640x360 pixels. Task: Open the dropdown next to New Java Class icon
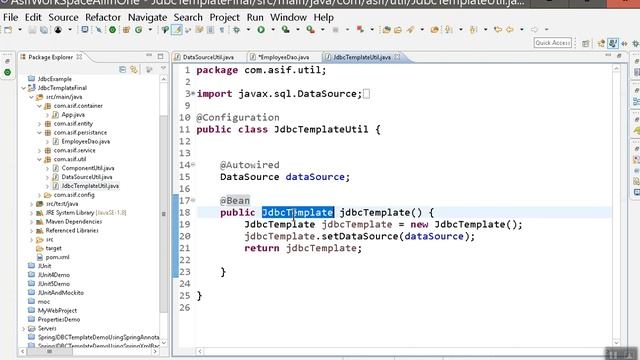150,30
